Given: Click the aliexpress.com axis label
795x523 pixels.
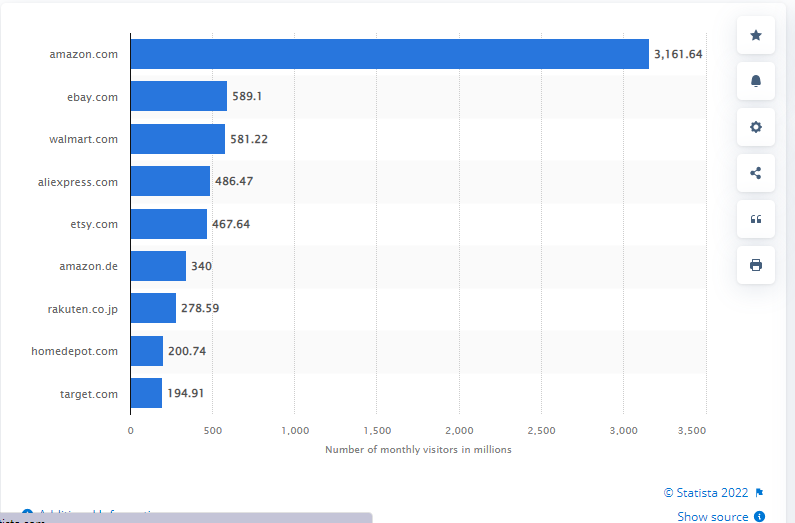Looking at the screenshot, I should coord(78,182).
